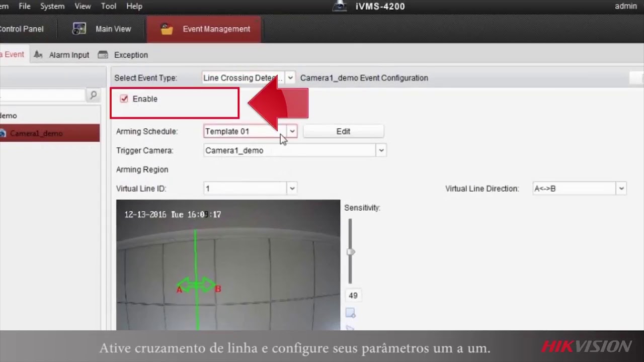Click the Main View monitor icon
Screen dimensions: 644x362
pos(79,29)
